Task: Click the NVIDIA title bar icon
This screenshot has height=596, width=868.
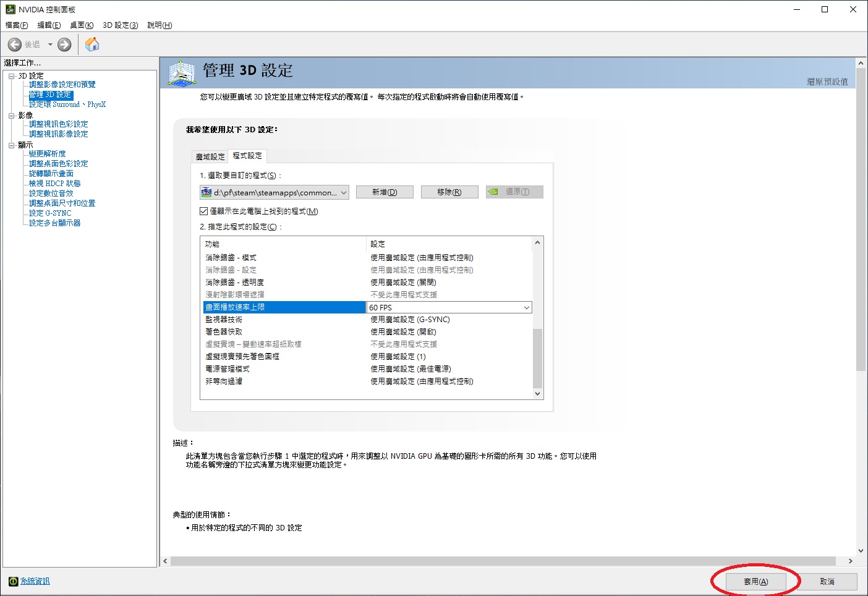Action: (10, 9)
